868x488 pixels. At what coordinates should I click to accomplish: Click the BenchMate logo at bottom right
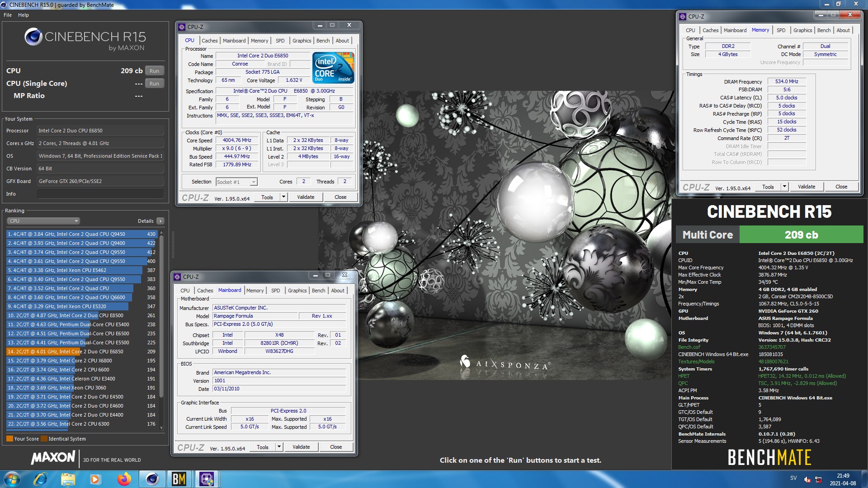coord(769,457)
